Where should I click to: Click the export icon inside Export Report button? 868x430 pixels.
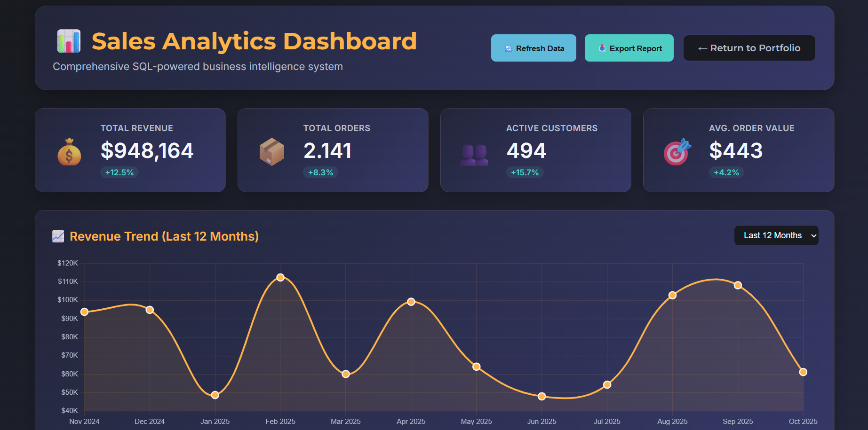coord(601,48)
